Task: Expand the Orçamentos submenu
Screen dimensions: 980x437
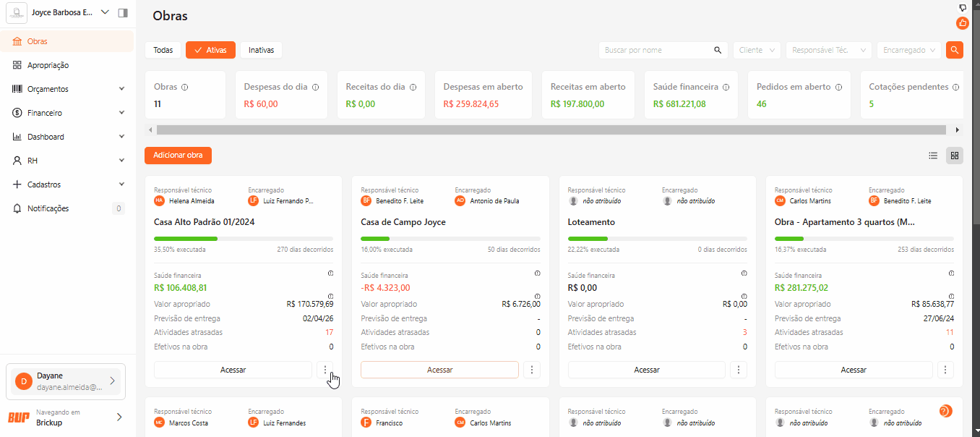Action: click(x=121, y=89)
